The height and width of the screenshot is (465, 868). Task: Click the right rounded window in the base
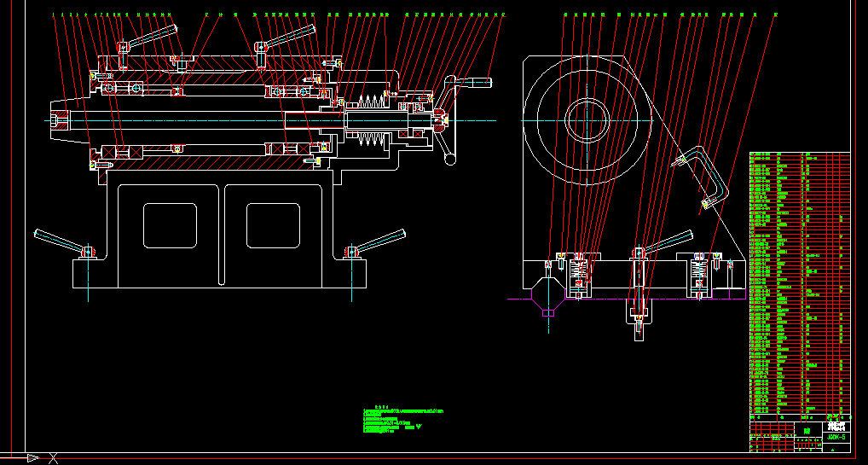click(x=273, y=226)
